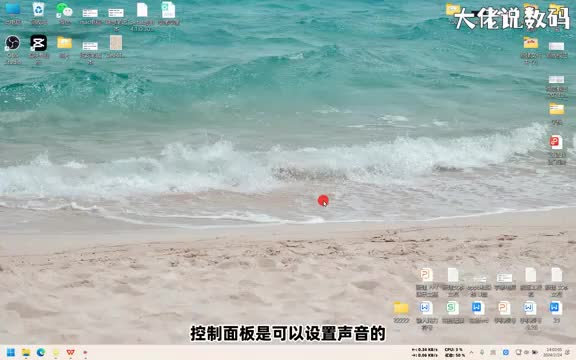This screenshot has height=360, width=576.
Task: Open the WPS Office taskbar icon
Action: pyautogui.click(x=70, y=353)
